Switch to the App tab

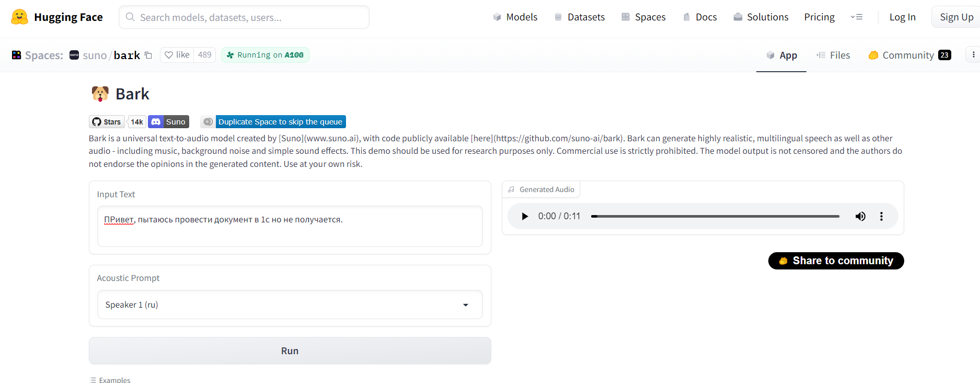[781, 55]
